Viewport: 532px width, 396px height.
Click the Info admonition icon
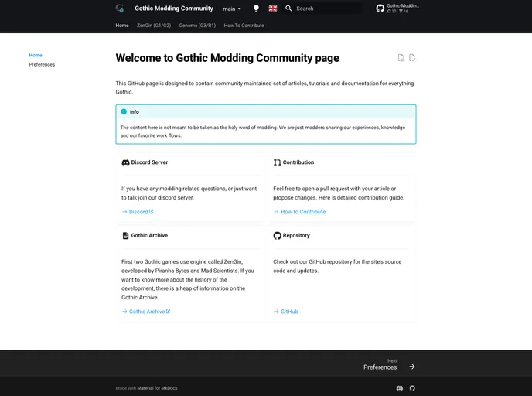tap(124, 111)
